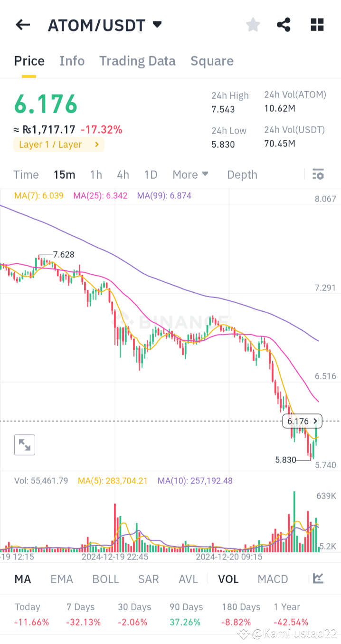Tap the current price 6.176 label
The image size is (341, 644).
pyautogui.click(x=302, y=421)
